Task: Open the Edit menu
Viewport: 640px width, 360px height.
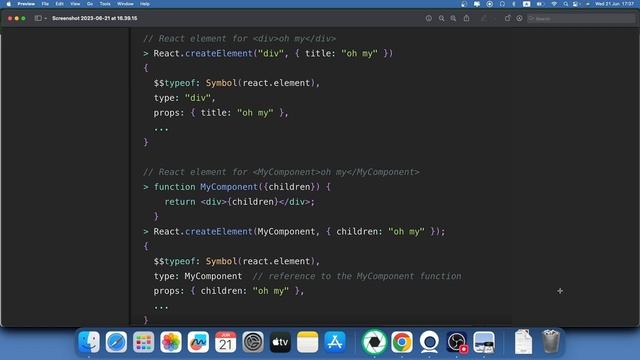Action: tap(60, 4)
